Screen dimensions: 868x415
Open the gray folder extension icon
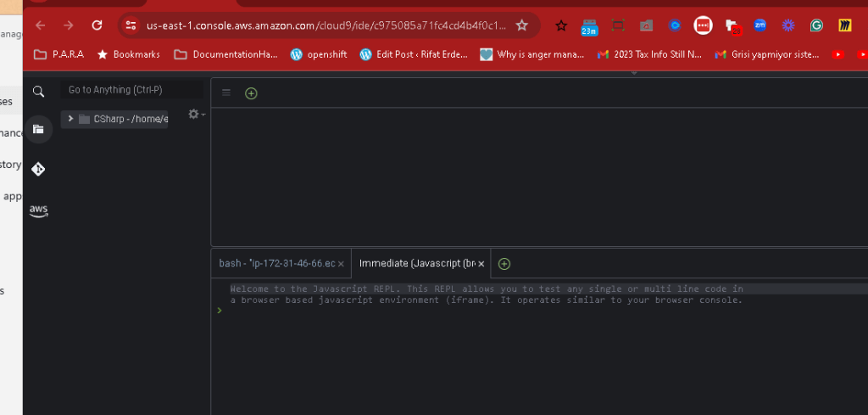pos(646,25)
